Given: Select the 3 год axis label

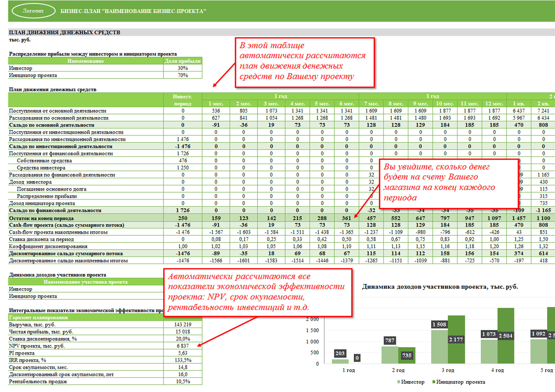Looking at the screenshot, I should [448, 370].
